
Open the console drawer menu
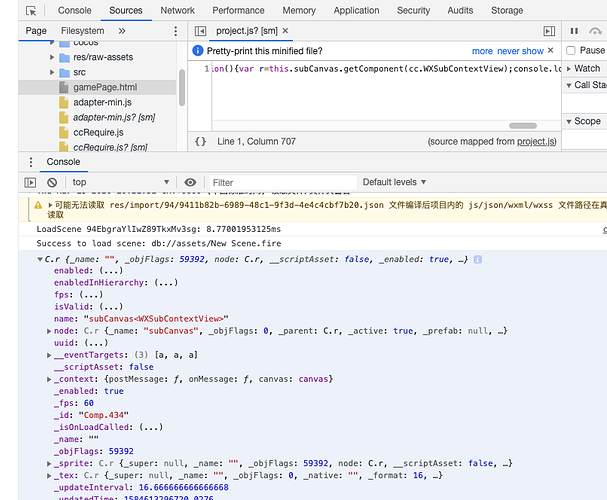(x=31, y=162)
